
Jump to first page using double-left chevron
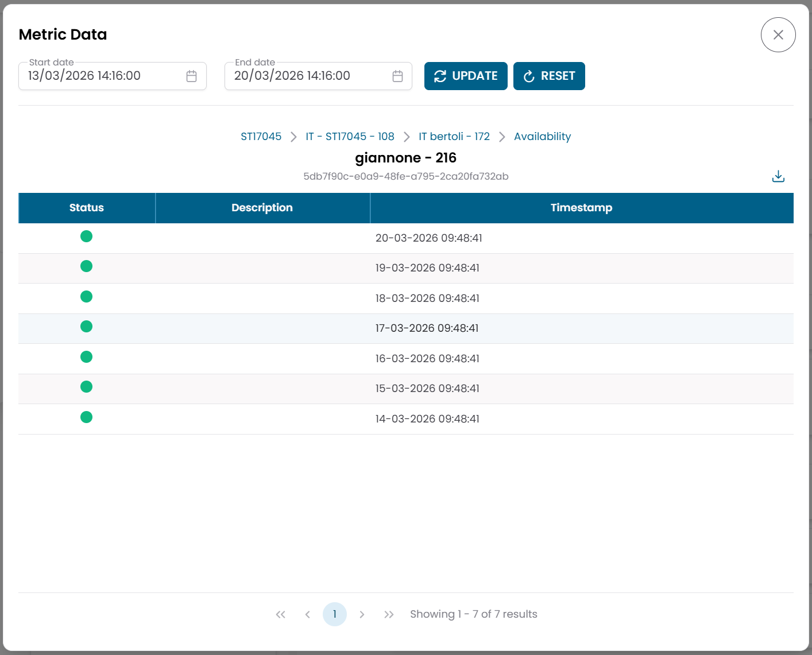tap(280, 614)
